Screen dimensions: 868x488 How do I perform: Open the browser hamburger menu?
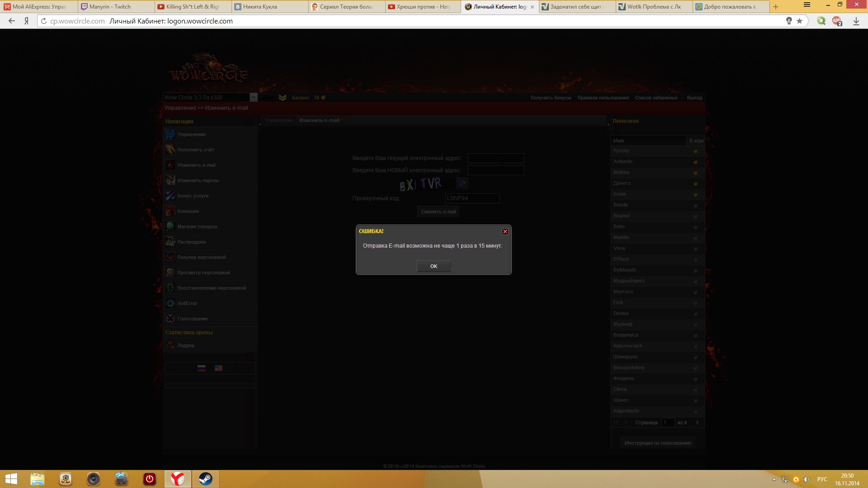(x=807, y=5)
